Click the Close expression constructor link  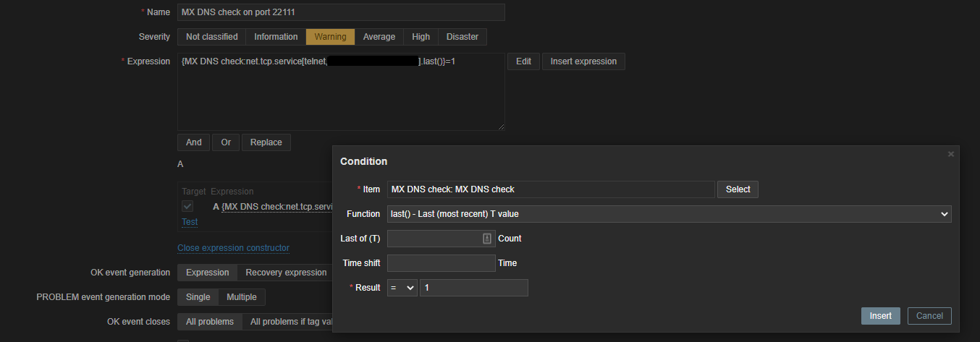click(233, 248)
